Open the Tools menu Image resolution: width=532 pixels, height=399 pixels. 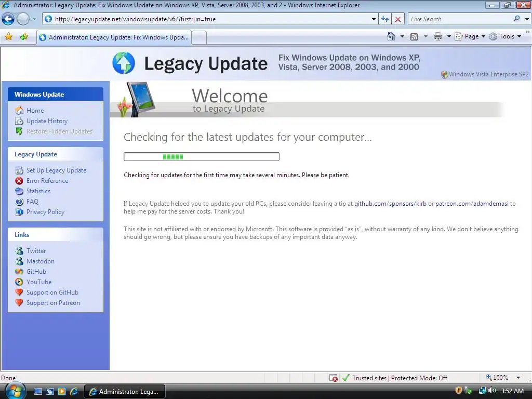[505, 36]
